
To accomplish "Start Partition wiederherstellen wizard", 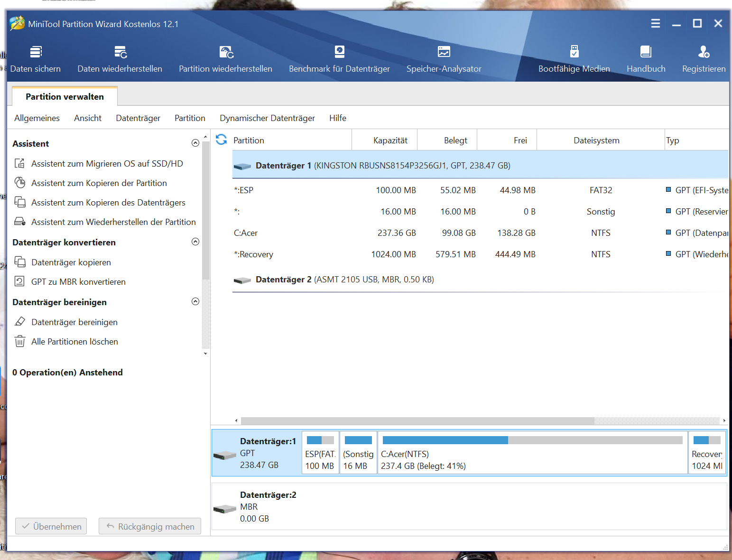I will 226,59.
